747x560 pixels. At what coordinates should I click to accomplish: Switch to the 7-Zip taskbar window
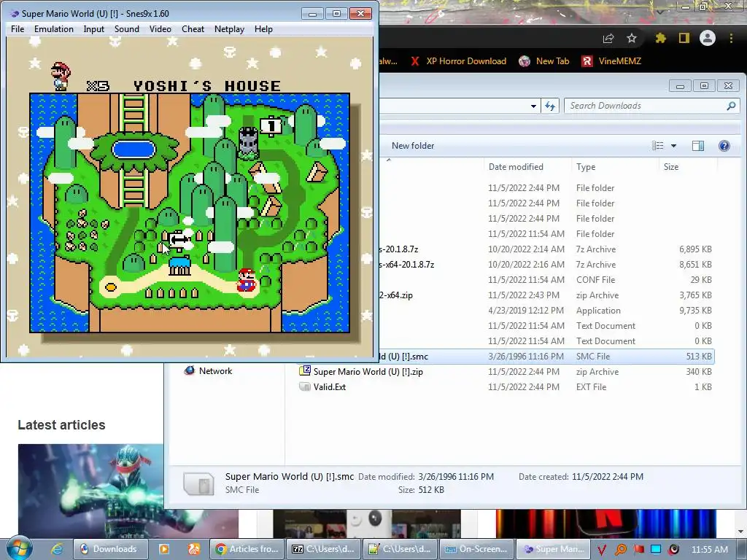point(323,549)
